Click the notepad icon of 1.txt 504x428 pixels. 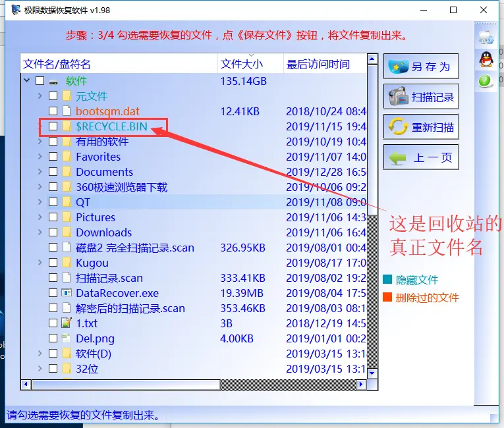[67, 323]
